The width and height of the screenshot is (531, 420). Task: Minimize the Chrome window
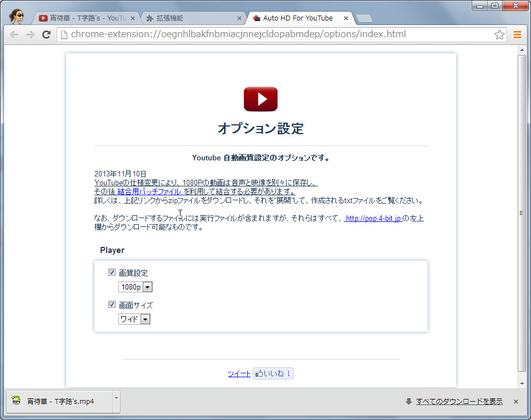coord(479,6)
